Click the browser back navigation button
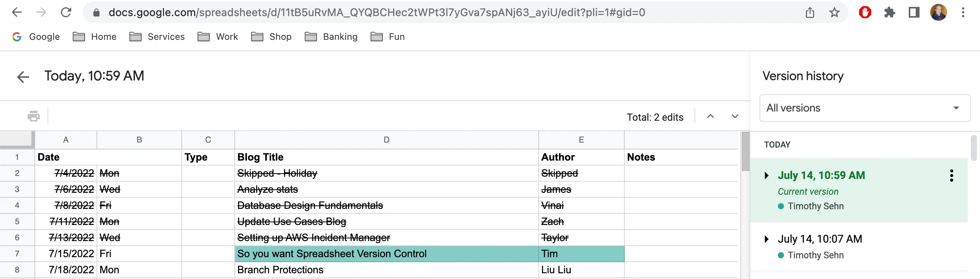 (x=16, y=12)
